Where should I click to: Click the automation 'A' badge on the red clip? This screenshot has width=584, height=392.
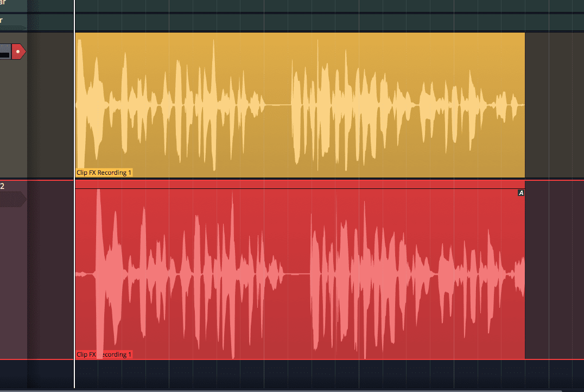pos(521,193)
